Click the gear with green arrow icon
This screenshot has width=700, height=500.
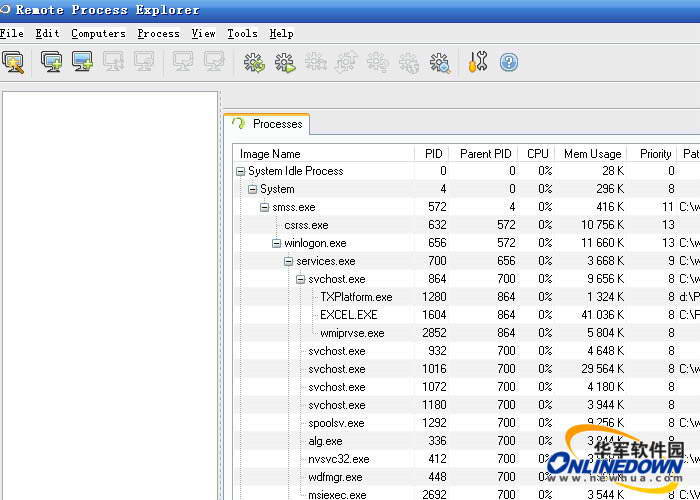(285, 63)
